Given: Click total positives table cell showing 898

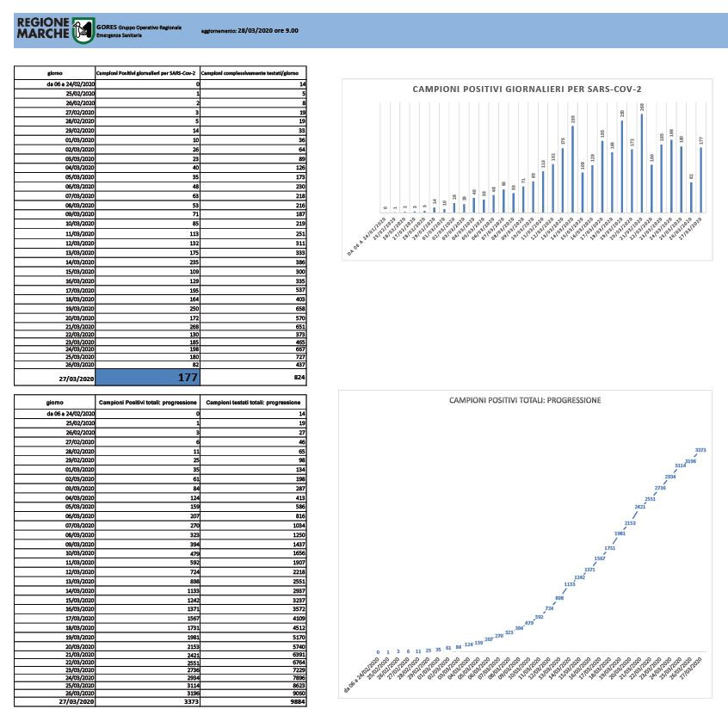Looking at the screenshot, I should point(148,582).
